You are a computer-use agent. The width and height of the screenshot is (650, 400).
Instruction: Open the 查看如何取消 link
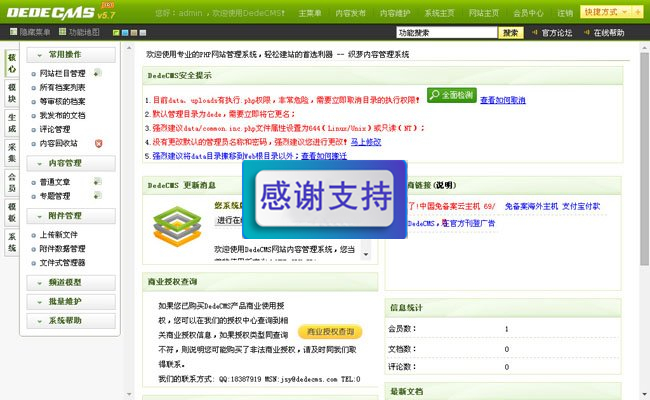[503, 100]
